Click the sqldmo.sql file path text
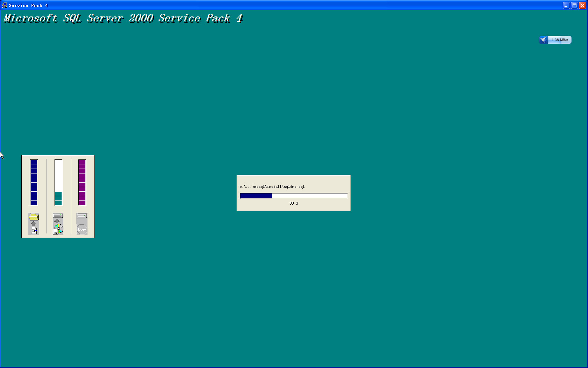This screenshot has width=588, height=368. pos(272,186)
